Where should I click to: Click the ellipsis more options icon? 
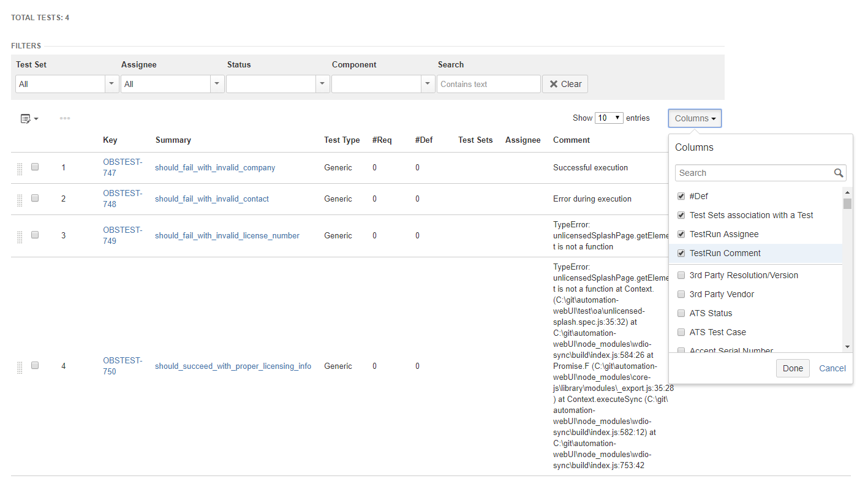tap(65, 118)
